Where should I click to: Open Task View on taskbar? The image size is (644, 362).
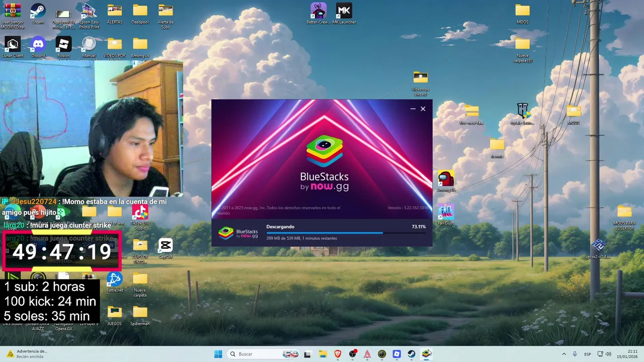pyautogui.click(x=307, y=354)
